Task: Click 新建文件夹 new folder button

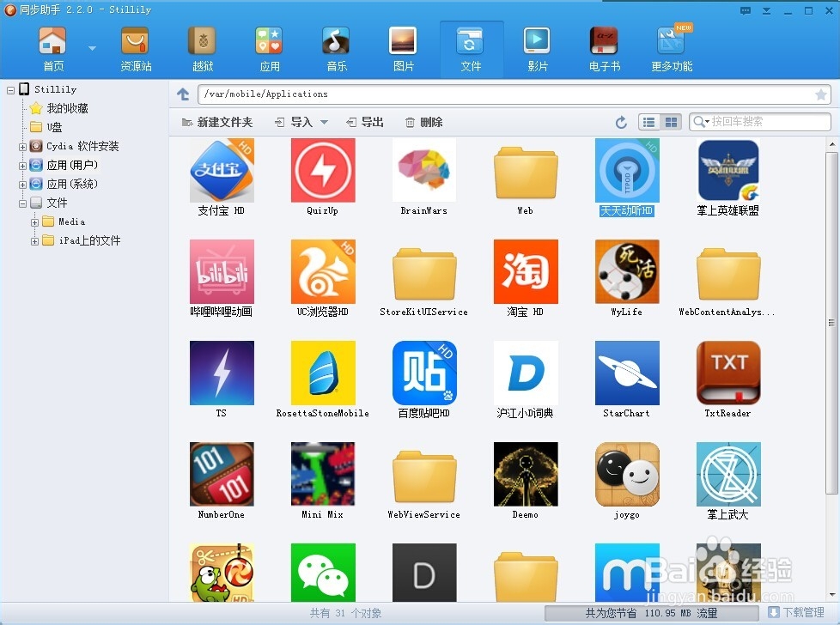Action: click(217, 122)
